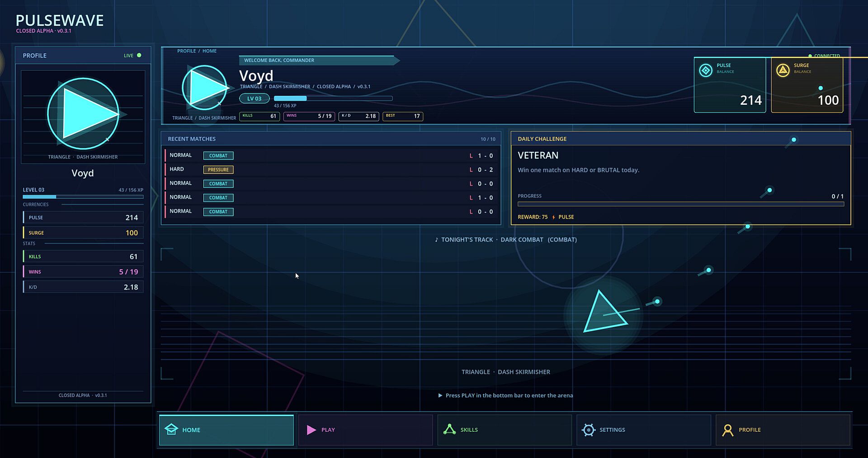Image resolution: width=868 pixels, height=458 pixels.
Task: Click Voyd name in sidebar profile
Action: coord(83,173)
